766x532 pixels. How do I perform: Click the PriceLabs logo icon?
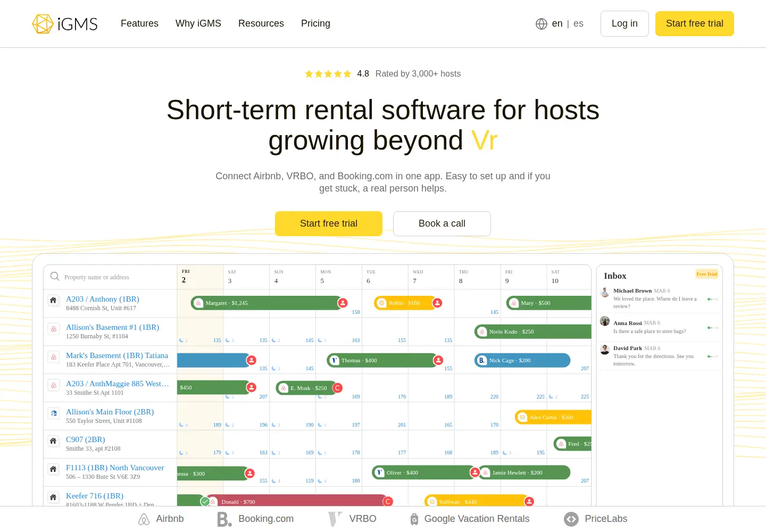click(571, 519)
